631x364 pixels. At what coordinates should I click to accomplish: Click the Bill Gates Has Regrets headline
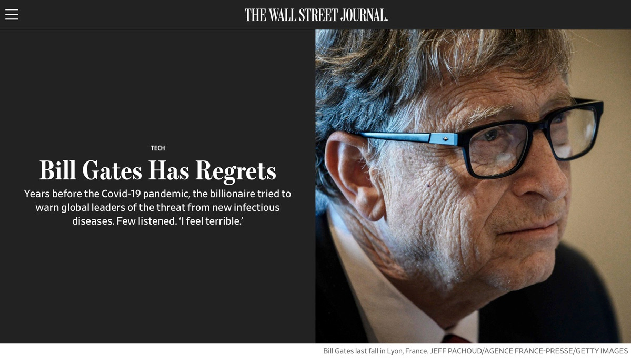click(158, 170)
